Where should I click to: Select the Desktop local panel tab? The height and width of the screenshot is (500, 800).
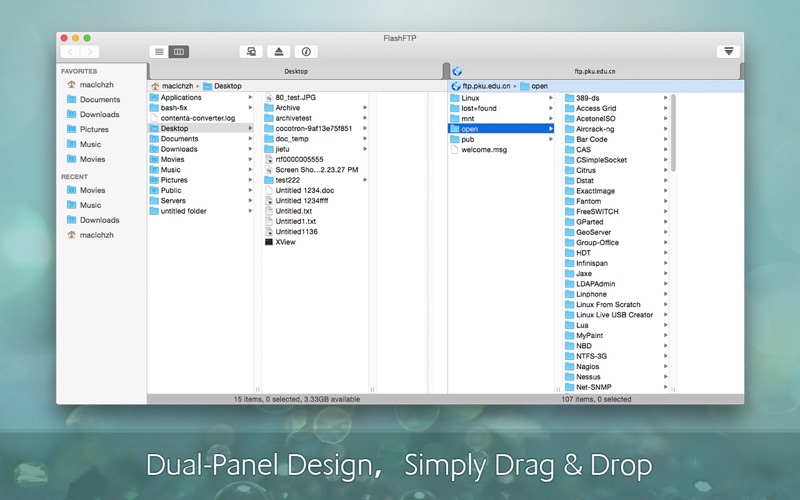(x=296, y=71)
